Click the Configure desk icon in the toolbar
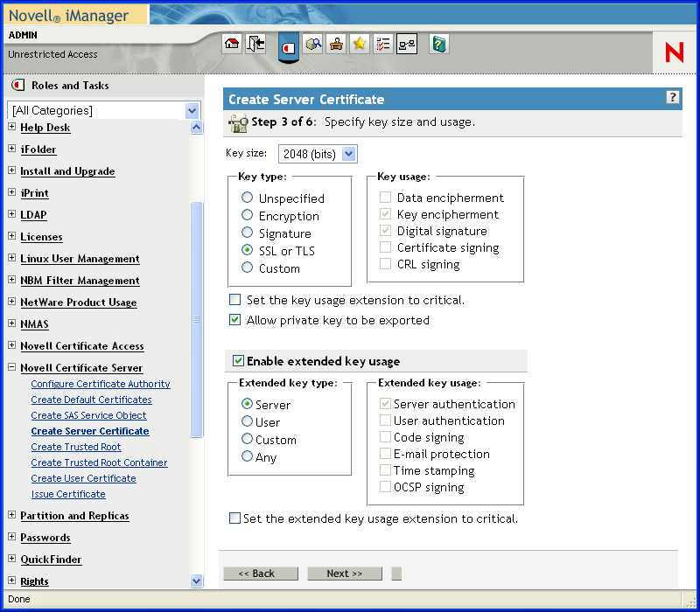Image resolution: width=700 pixels, height=612 pixels. click(336, 44)
